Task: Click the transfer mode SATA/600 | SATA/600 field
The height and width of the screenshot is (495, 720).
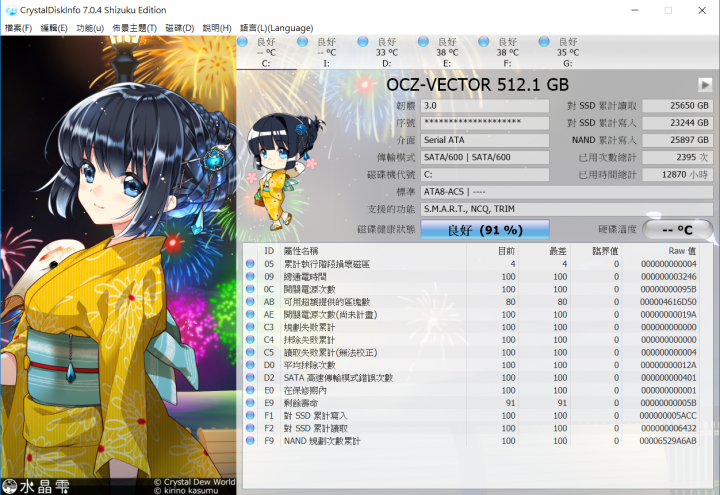Action: (485, 157)
